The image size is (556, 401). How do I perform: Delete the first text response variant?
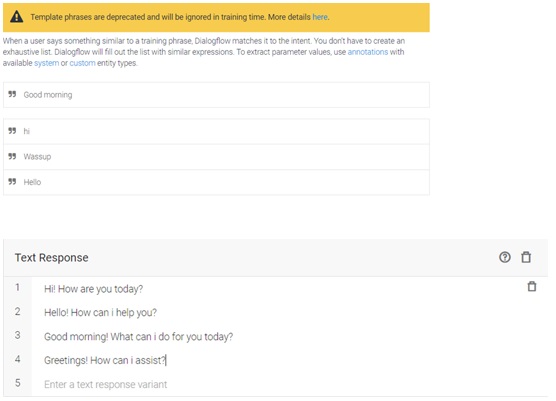(x=532, y=286)
